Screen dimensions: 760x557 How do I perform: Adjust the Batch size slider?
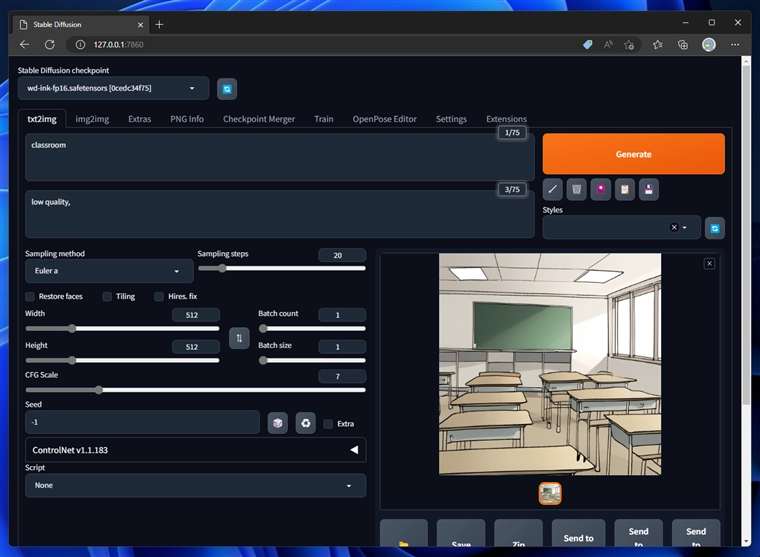pos(312,361)
